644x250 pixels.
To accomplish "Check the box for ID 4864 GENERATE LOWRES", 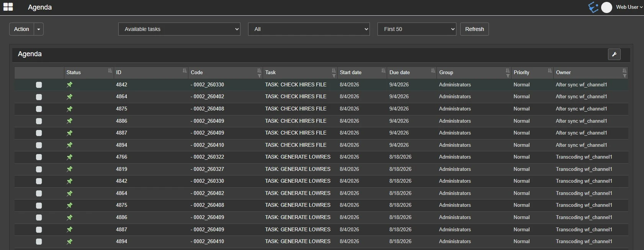I will pos(39,193).
